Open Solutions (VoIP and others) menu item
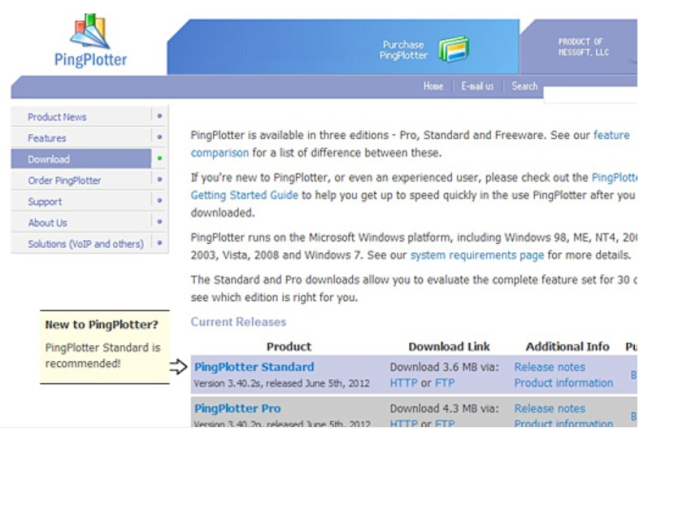700x523 pixels. coord(86,244)
